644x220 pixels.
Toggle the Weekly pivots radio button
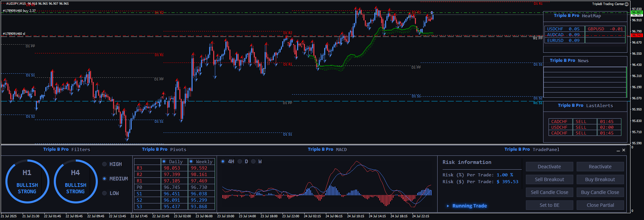pos(191,162)
